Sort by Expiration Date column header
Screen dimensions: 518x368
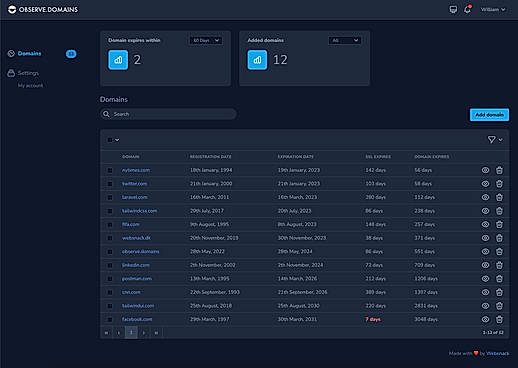click(296, 157)
